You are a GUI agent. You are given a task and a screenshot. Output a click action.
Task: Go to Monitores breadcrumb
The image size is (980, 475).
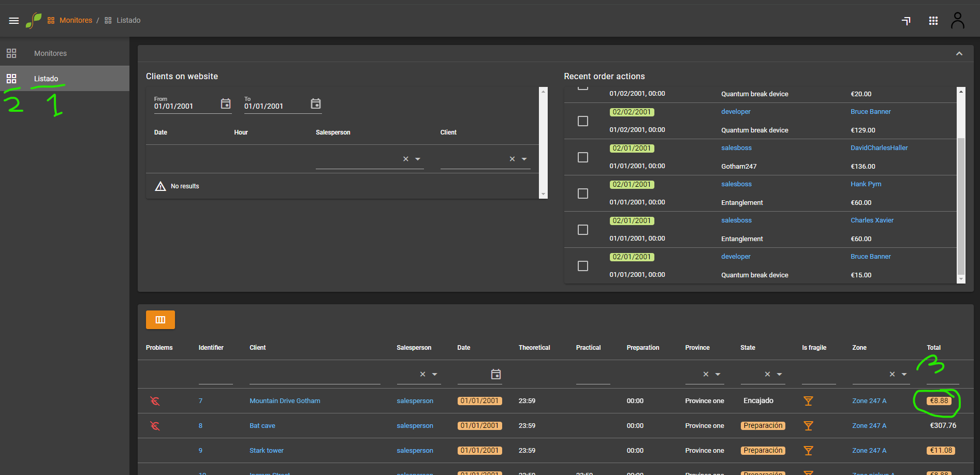pyautogui.click(x=76, y=20)
